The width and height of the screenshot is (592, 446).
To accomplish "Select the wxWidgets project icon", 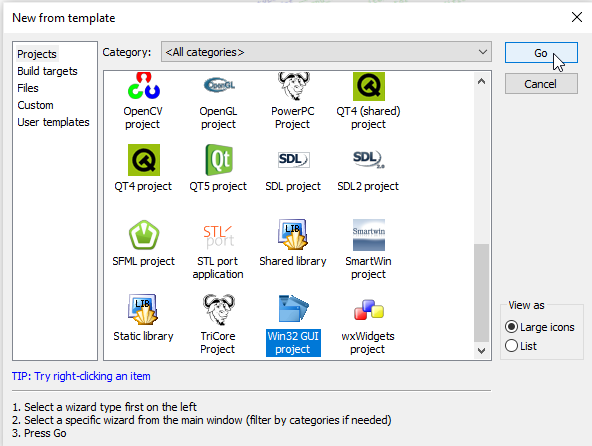I will [x=368, y=310].
